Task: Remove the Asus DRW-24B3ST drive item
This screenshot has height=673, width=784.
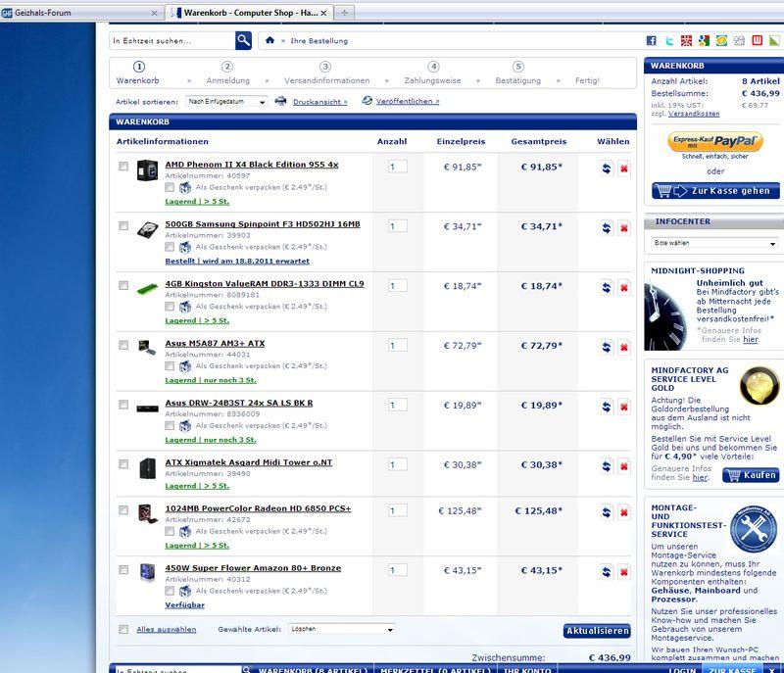Action: 624,407
